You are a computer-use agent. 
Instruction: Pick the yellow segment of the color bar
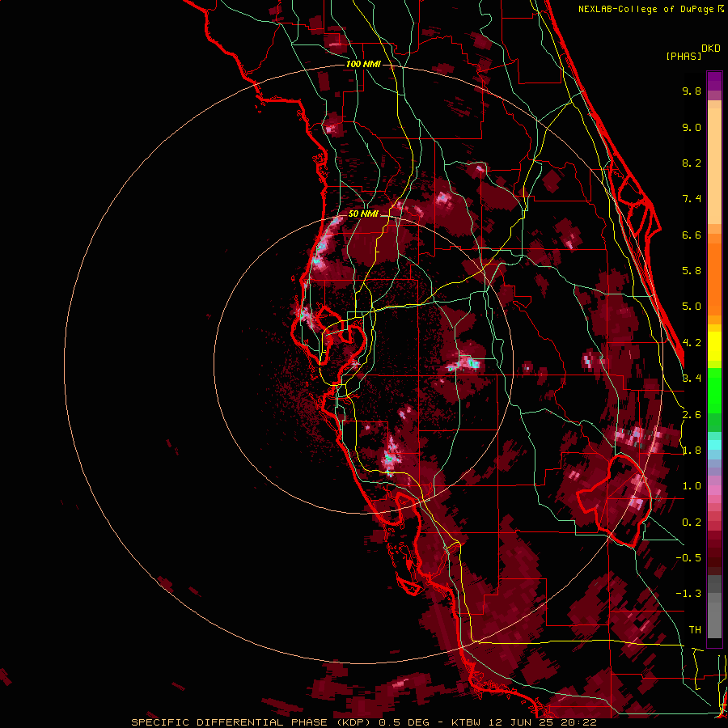tap(714, 346)
